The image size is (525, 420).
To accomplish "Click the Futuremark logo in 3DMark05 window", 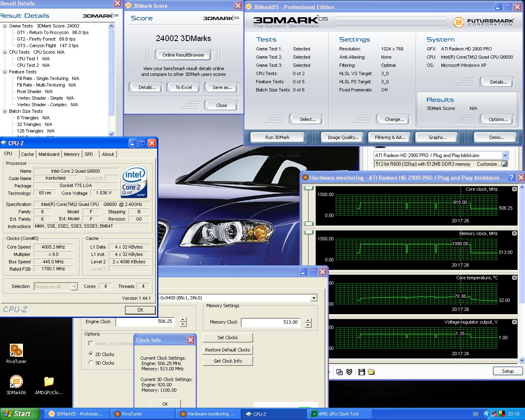I will [x=484, y=22].
